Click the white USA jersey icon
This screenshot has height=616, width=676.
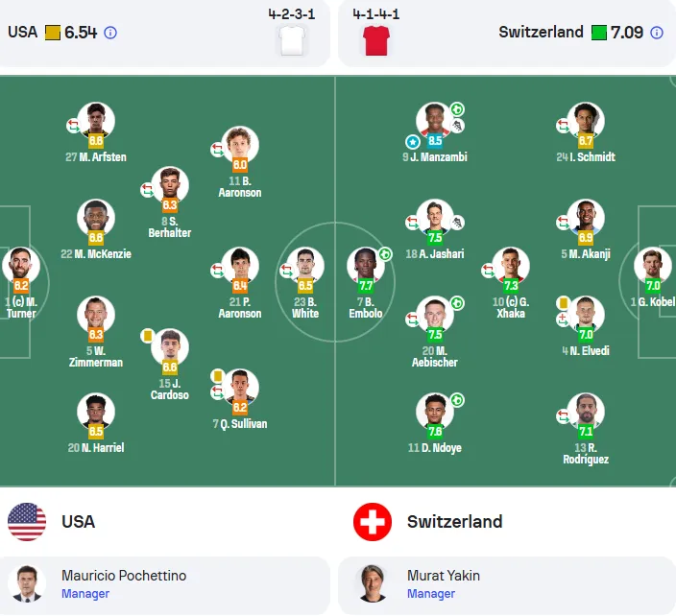[x=292, y=40]
